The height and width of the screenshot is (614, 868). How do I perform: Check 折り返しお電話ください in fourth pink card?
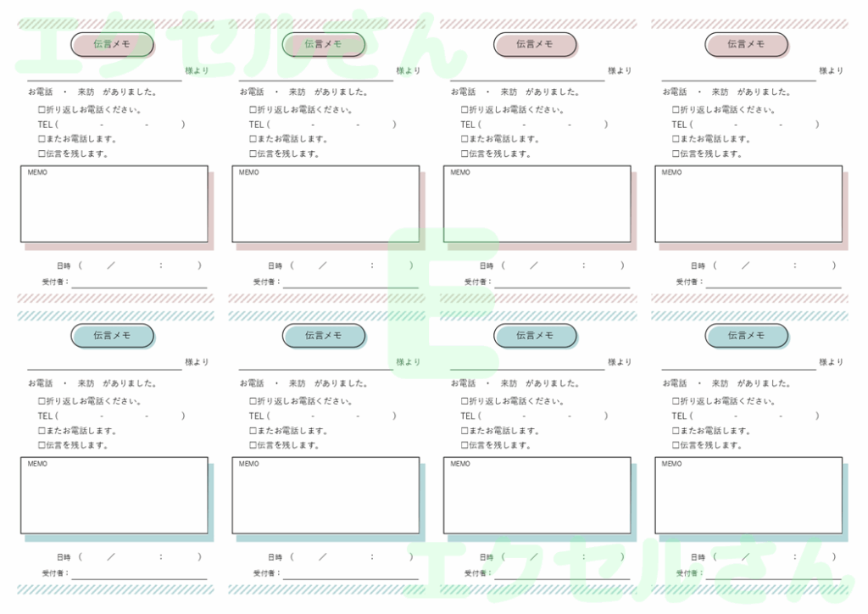676,109
